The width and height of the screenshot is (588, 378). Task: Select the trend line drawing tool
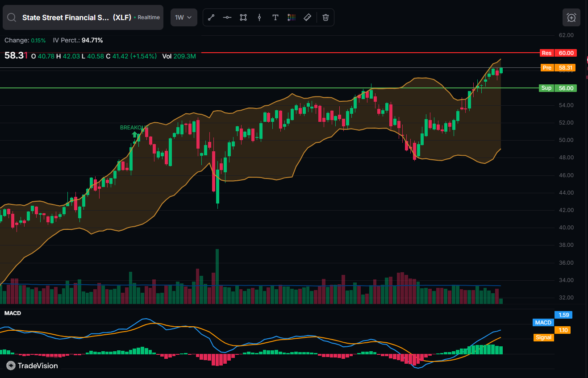point(211,17)
